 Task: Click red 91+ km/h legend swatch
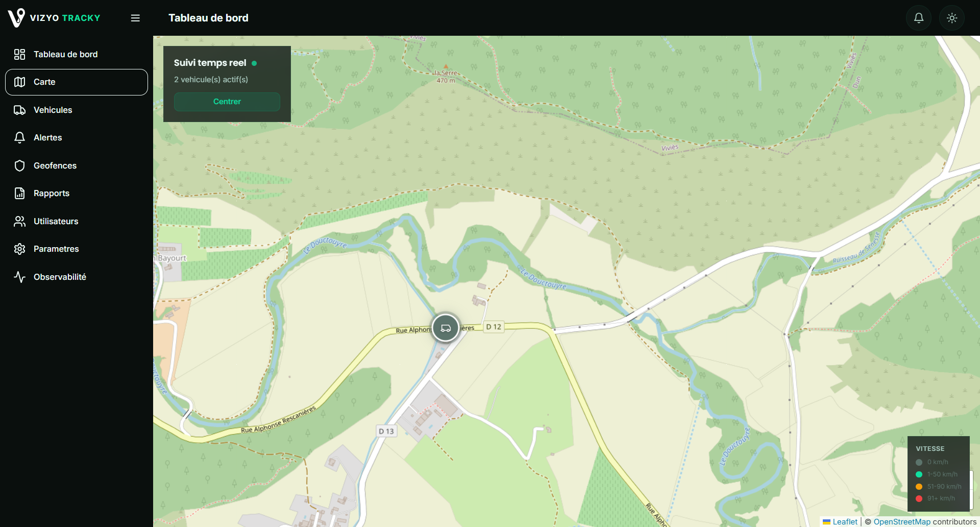[919, 498]
